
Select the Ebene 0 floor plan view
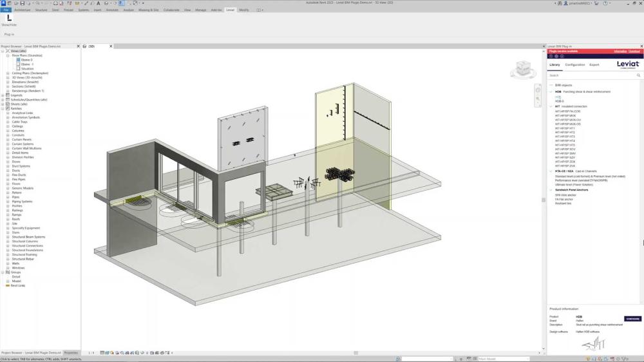point(26,60)
